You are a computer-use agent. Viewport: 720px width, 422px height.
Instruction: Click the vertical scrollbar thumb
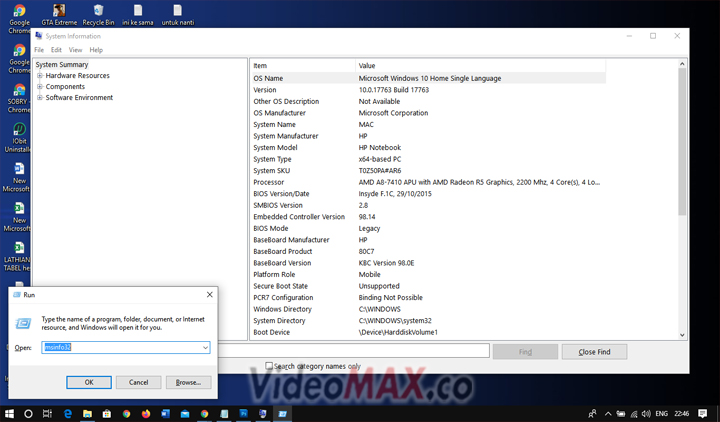pos(682,141)
